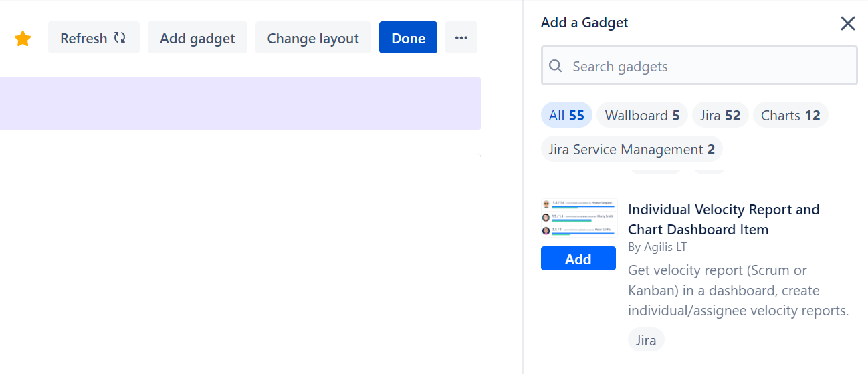Click the magnifying glass search icon

[x=555, y=66]
